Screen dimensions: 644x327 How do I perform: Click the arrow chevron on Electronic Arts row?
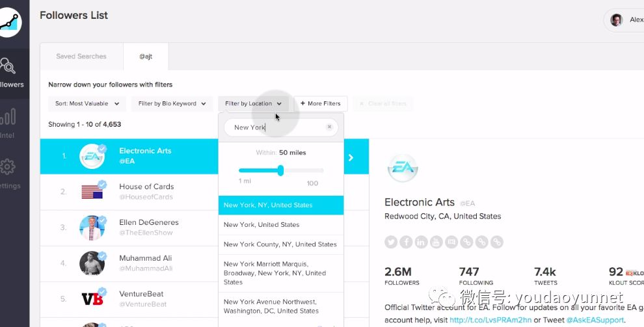[351, 157]
